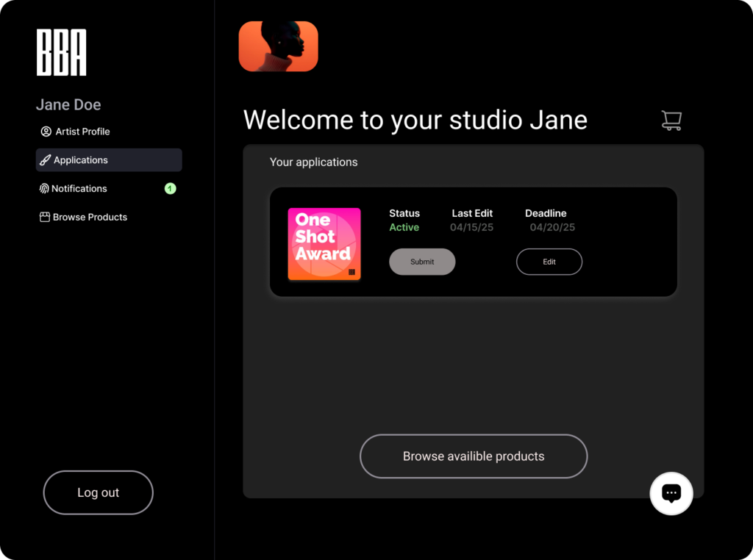Click the One Shot Award thumbnail
This screenshot has width=753, height=560.
pos(324,243)
